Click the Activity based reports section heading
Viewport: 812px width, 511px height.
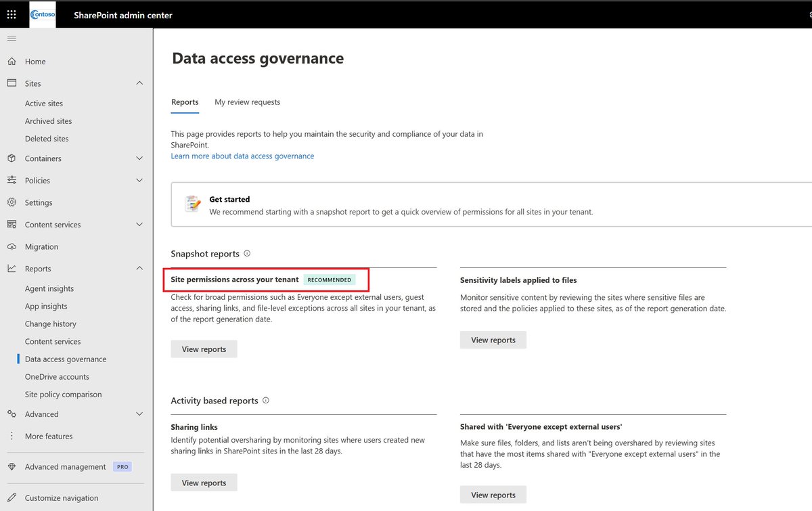coord(215,401)
